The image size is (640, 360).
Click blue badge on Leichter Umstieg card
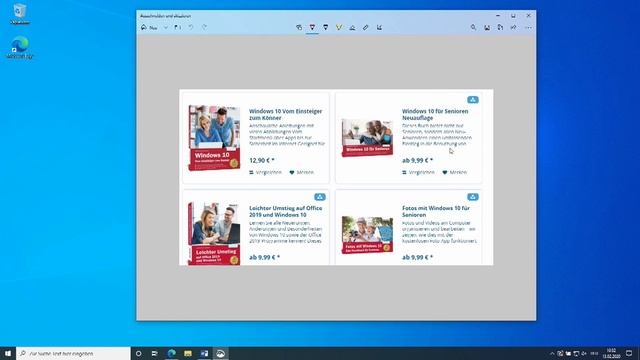[x=320, y=197]
